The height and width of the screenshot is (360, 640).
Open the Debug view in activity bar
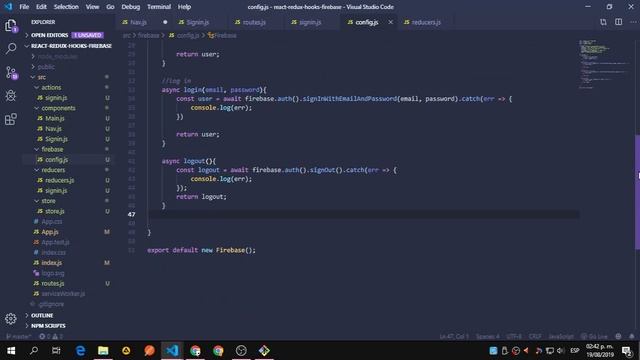pyautogui.click(x=11, y=96)
